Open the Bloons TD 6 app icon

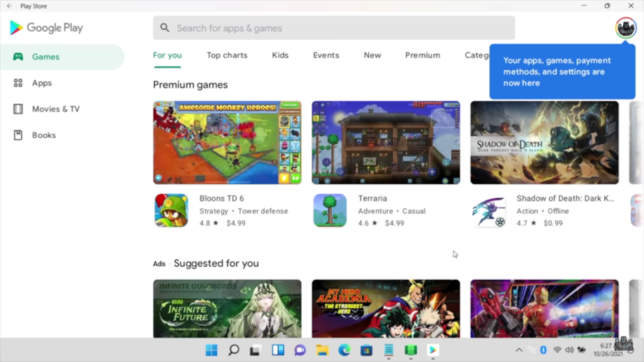coord(171,210)
